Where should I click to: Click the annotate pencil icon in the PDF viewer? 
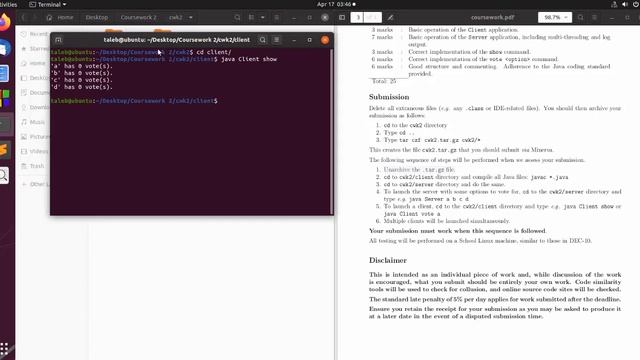tap(390, 18)
